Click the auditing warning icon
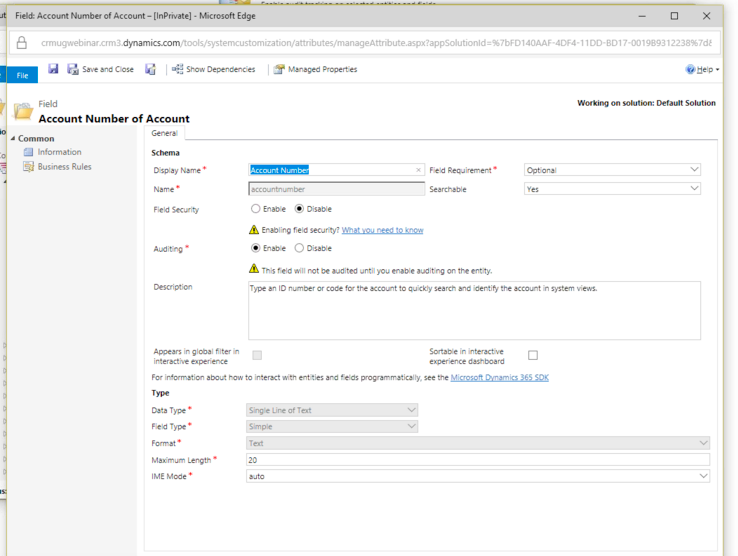 [x=254, y=269]
